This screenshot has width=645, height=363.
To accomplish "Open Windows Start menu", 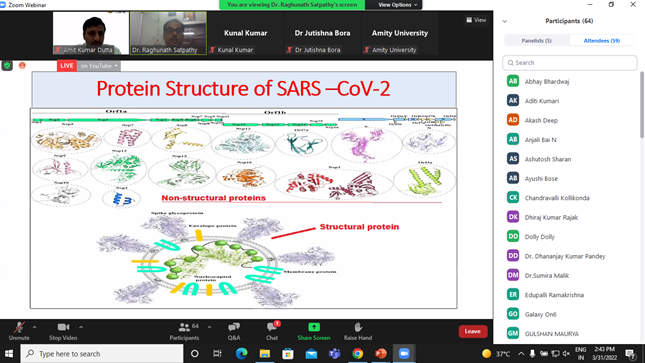I will 9,354.
